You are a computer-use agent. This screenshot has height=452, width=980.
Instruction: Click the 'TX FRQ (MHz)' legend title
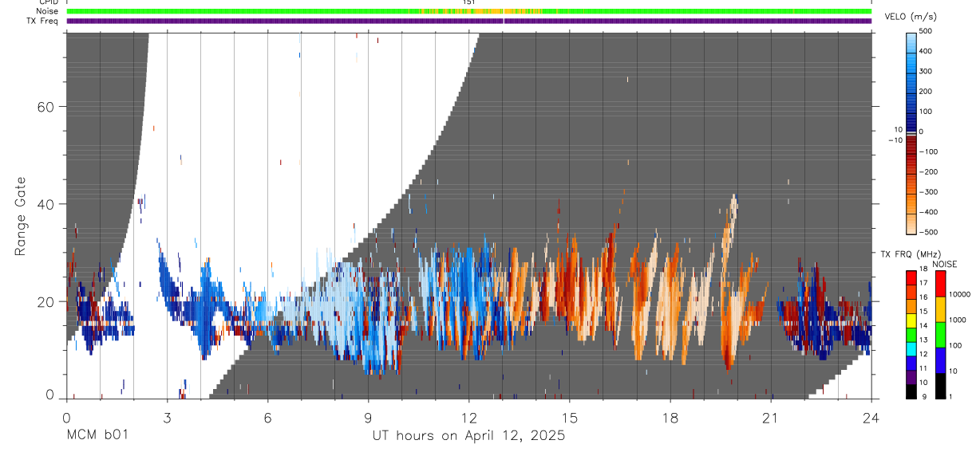tap(908, 254)
